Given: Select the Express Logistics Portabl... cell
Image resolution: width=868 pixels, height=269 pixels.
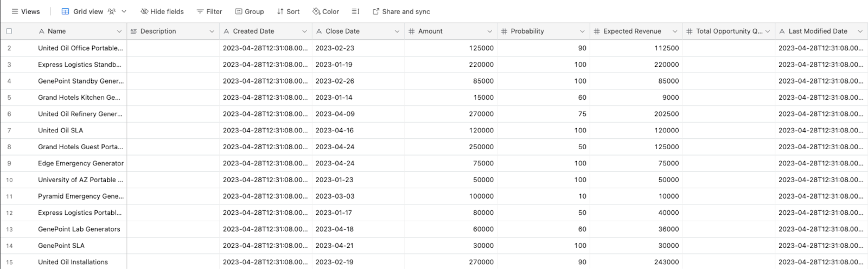Looking at the screenshot, I should click(80, 213).
